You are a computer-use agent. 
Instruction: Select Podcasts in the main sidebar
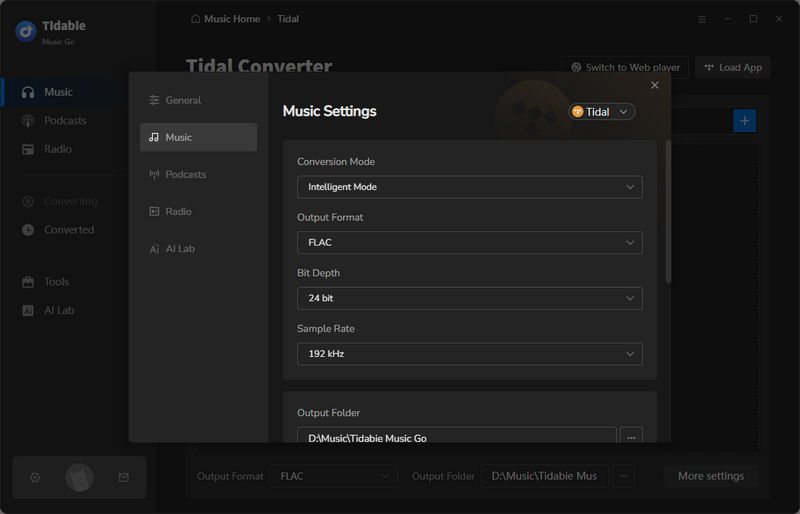click(x=64, y=120)
